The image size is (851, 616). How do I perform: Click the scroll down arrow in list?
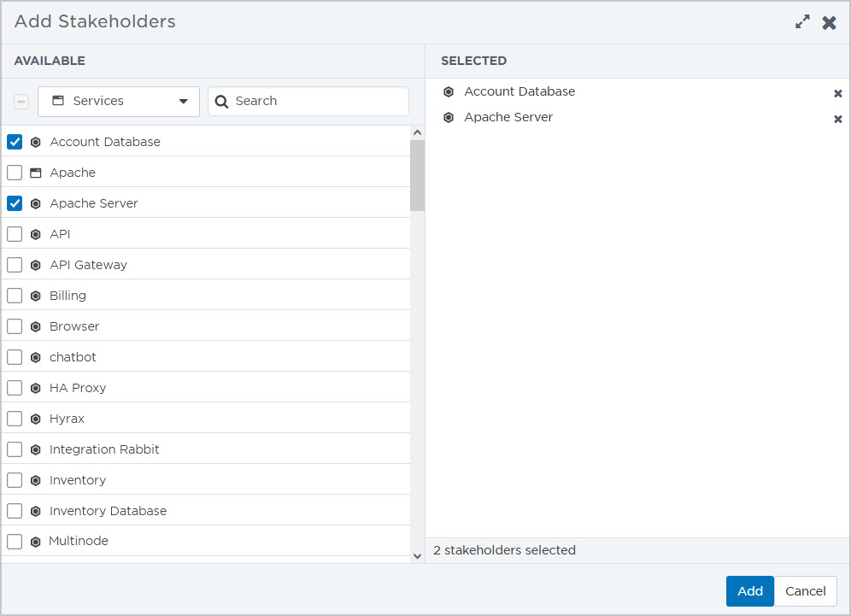(x=417, y=555)
